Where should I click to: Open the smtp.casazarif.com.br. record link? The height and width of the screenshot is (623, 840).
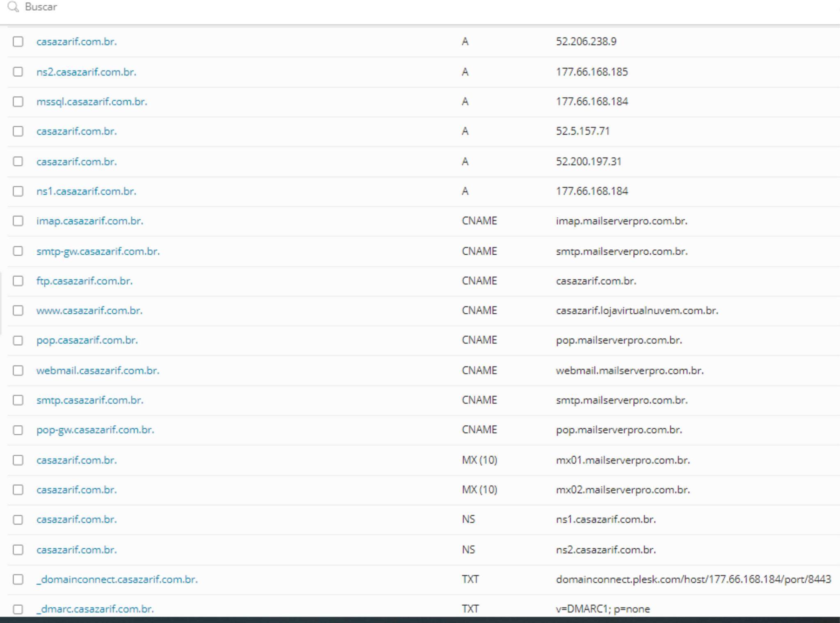pyautogui.click(x=90, y=400)
